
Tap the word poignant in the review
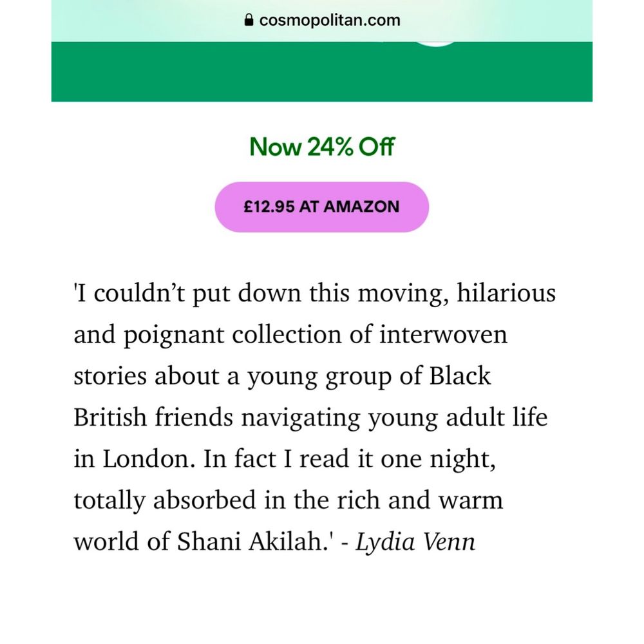(x=174, y=335)
